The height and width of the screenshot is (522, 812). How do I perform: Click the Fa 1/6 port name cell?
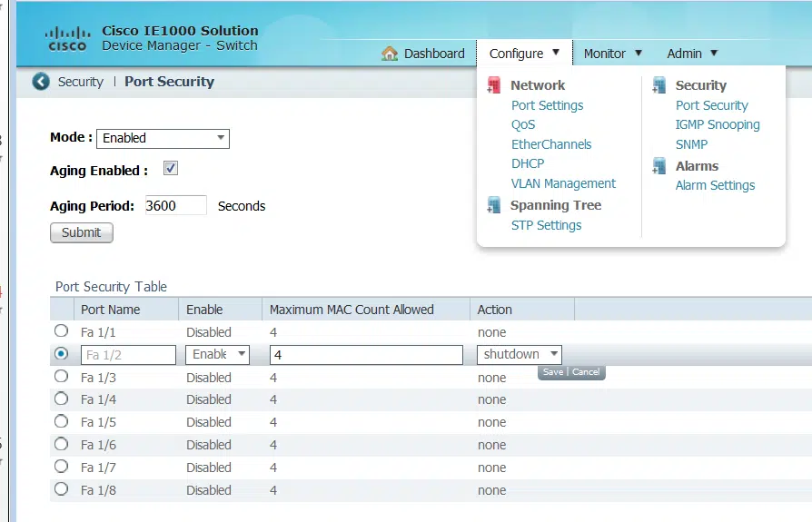tap(98, 445)
